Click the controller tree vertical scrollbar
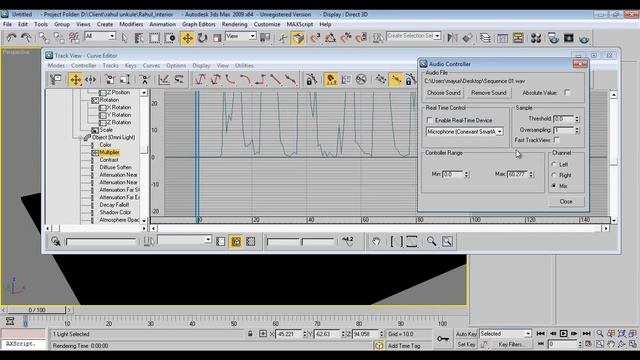Image resolution: width=640 pixels, height=360 pixels. (x=144, y=156)
